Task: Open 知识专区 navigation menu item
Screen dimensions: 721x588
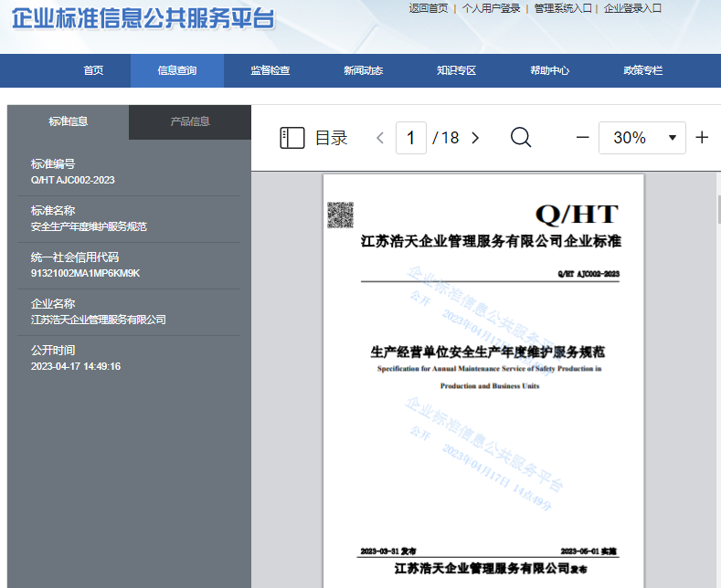Action: pyautogui.click(x=457, y=70)
